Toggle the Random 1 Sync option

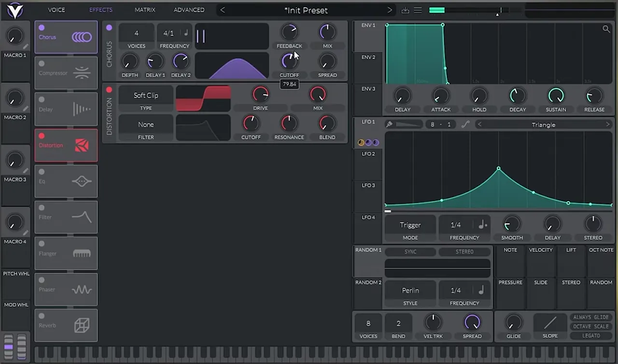click(410, 252)
